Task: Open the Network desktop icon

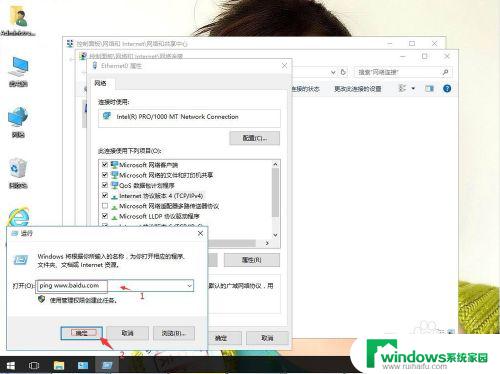Action: click(x=18, y=122)
